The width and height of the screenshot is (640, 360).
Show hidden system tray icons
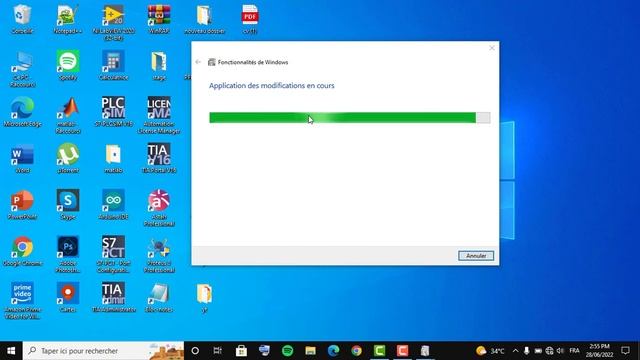pyautogui.click(x=515, y=351)
